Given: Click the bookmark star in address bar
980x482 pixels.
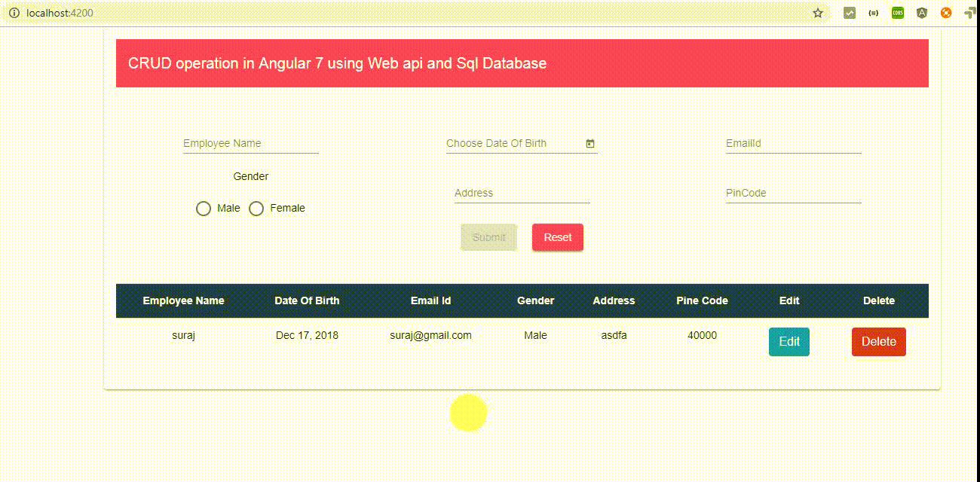Looking at the screenshot, I should pyautogui.click(x=816, y=13).
